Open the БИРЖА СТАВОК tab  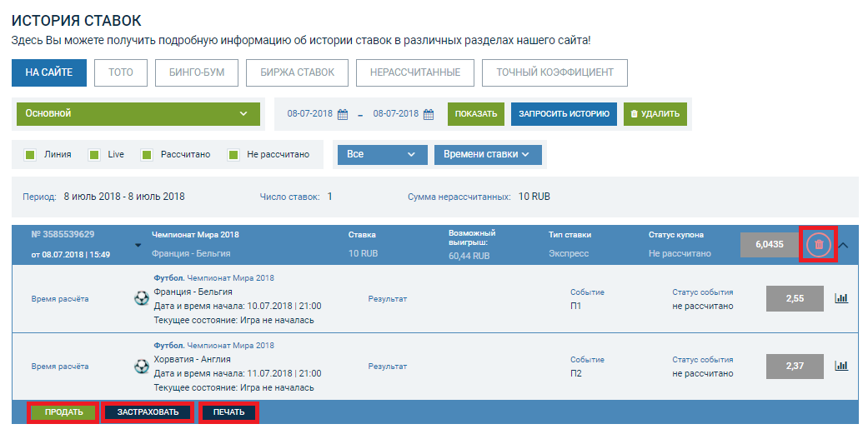[298, 72]
